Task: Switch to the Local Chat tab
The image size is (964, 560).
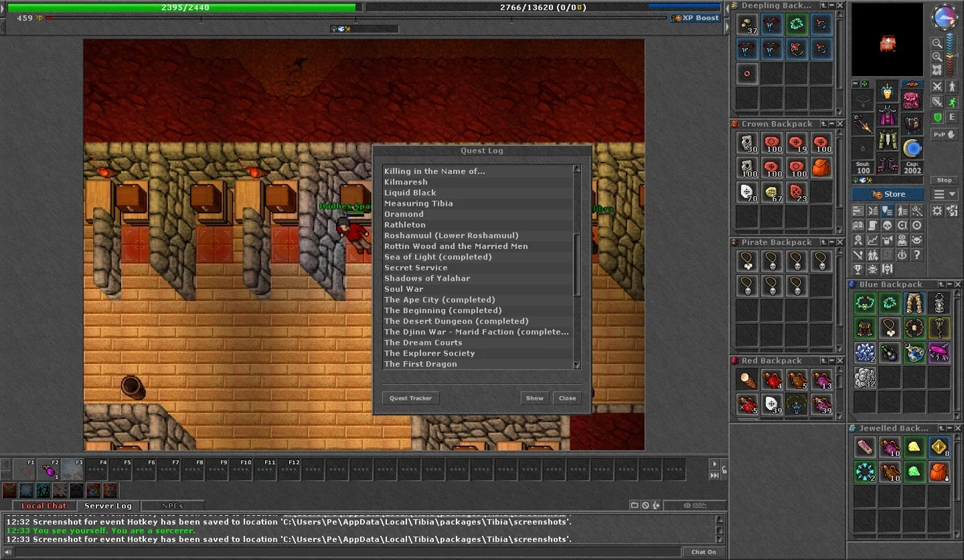Action: 43,506
